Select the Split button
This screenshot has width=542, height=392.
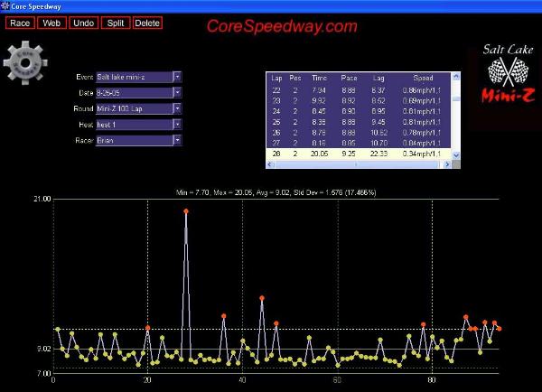coord(116,23)
